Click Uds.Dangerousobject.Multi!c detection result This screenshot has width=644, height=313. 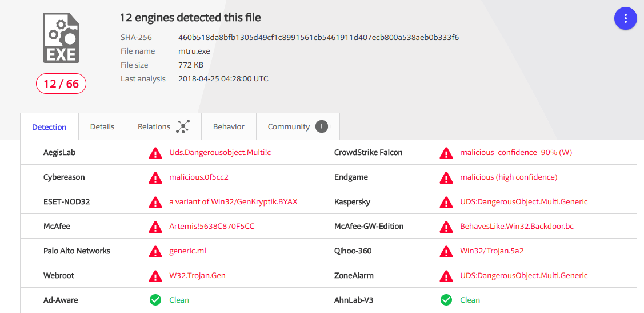point(220,153)
